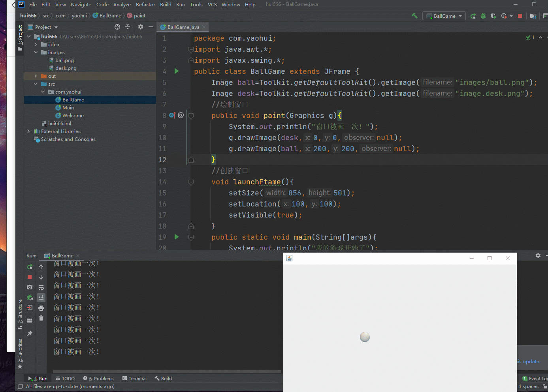Toggle the 1: Project side panel
Viewport: 548px width, 392px height.
coord(20,38)
